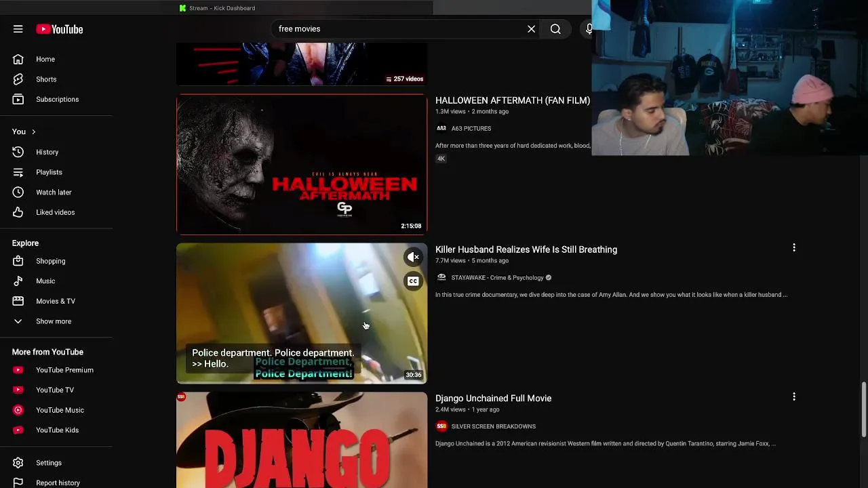This screenshot has width=868, height=488.
Task: Click the microphone voice search icon
Action: tap(588, 29)
